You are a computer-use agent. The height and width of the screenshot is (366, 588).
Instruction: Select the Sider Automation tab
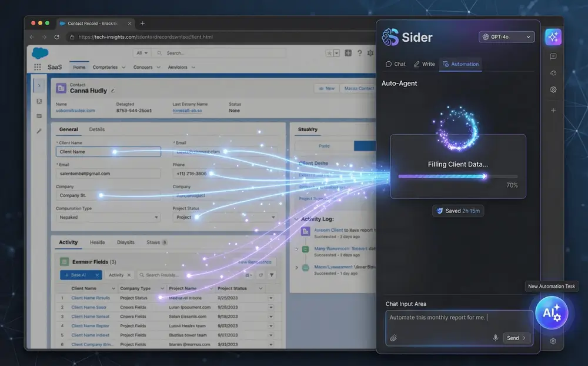tap(460, 64)
